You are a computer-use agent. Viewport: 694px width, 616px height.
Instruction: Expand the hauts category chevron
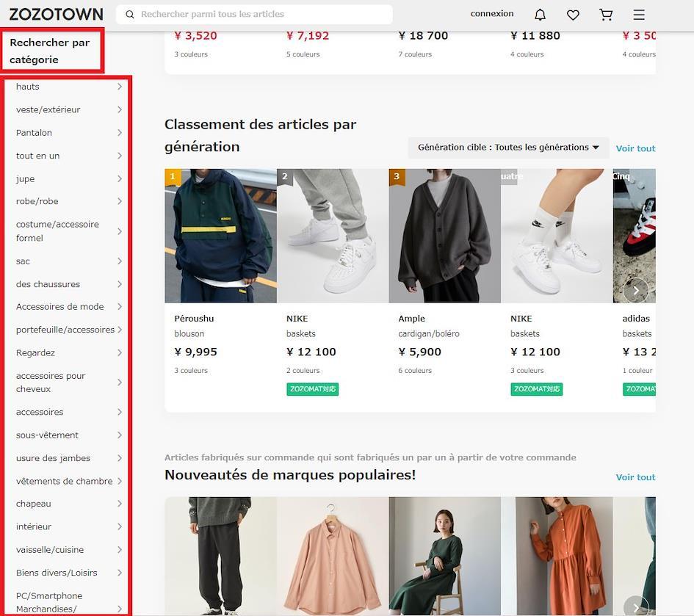point(120,87)
